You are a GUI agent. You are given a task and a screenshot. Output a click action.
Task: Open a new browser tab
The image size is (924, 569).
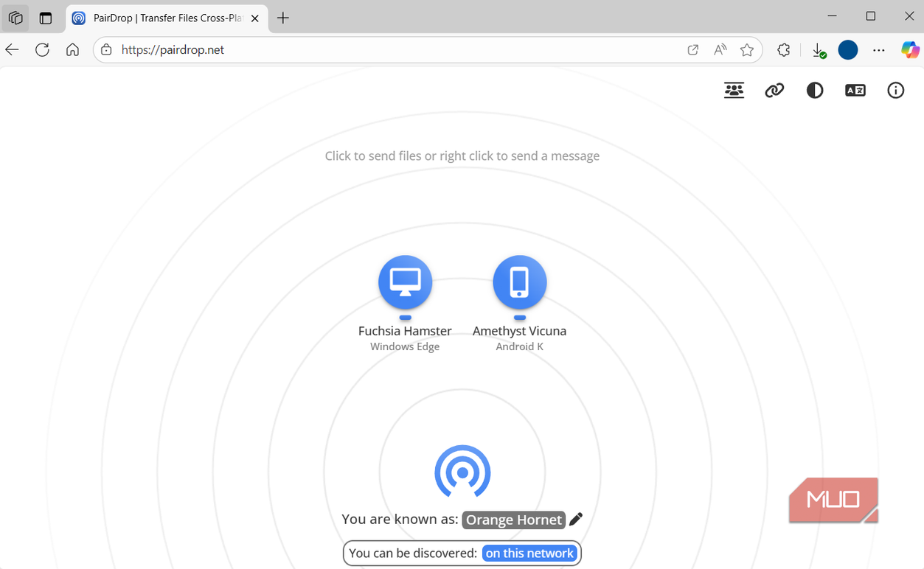pyautogui.click(x=283, y=18)
